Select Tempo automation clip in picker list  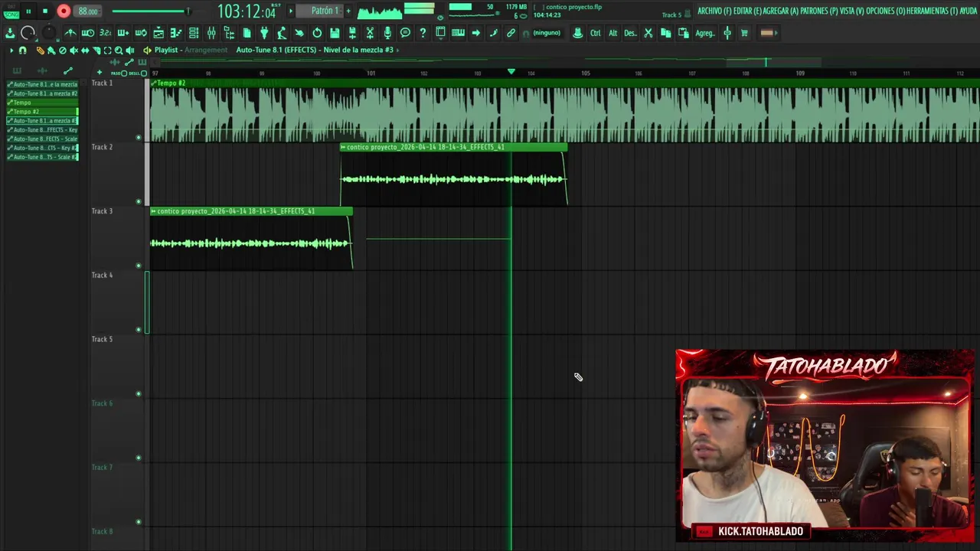[x=43, y=103]
